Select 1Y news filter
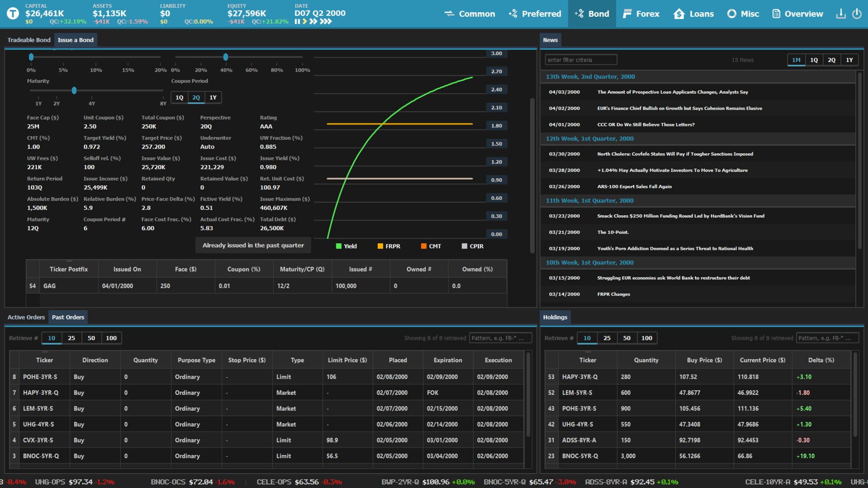This screenshot has width=868, height=488. click(849, 59)
